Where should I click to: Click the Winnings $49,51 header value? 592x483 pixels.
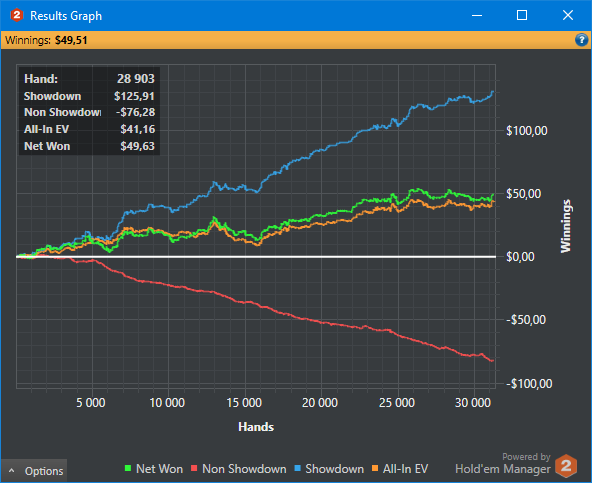point(71,40)
